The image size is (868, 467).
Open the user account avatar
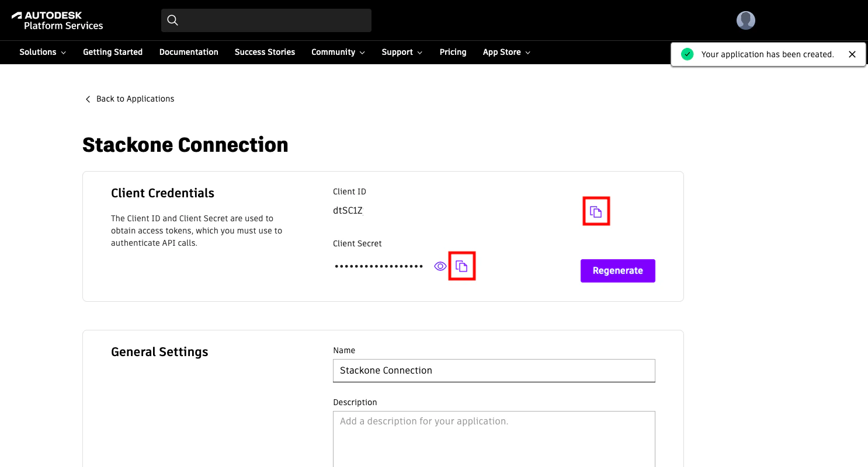pyautogui.click(x=746, y=20)
